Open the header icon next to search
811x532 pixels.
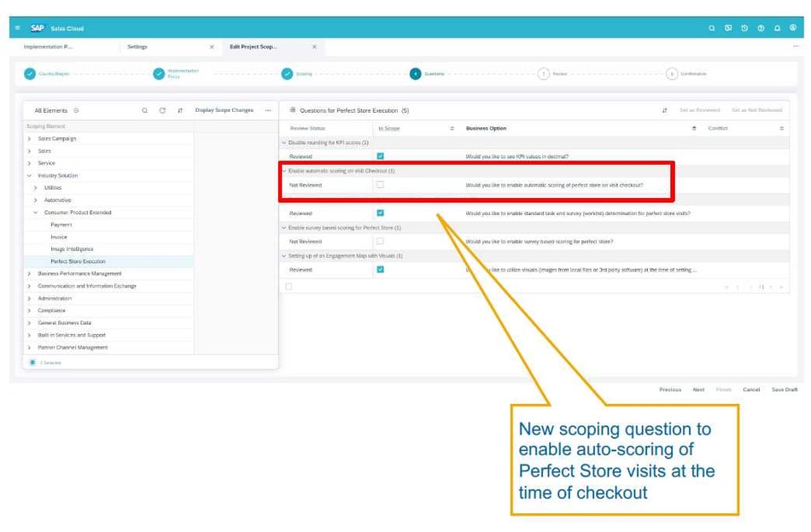point(728,28)
